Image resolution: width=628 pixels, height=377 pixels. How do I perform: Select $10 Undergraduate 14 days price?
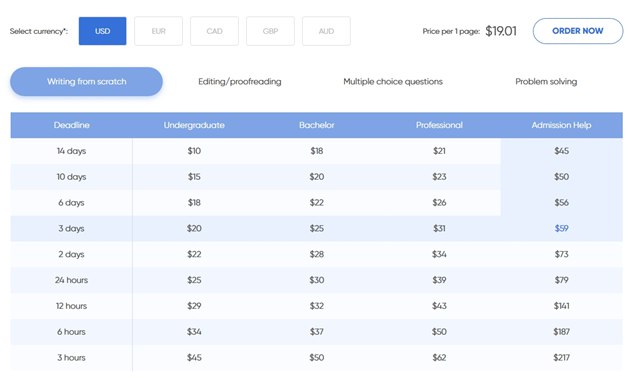(x=194, y=151)
